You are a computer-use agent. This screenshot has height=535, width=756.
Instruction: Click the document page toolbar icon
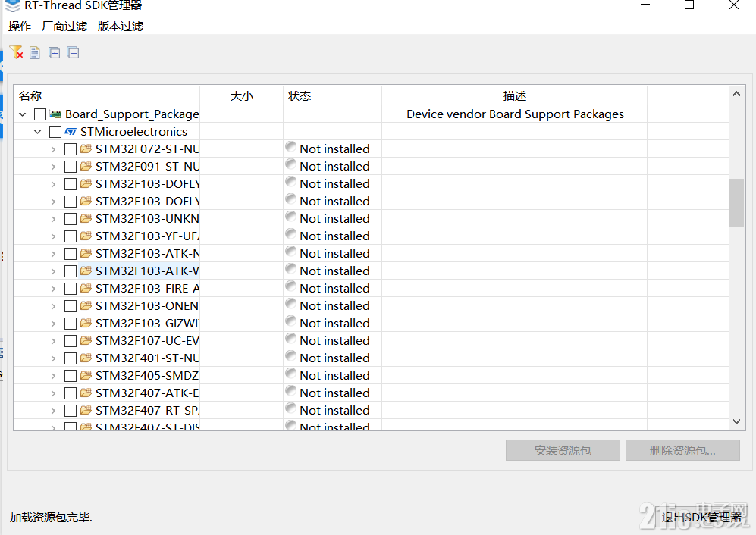click(x=35, y=52)
